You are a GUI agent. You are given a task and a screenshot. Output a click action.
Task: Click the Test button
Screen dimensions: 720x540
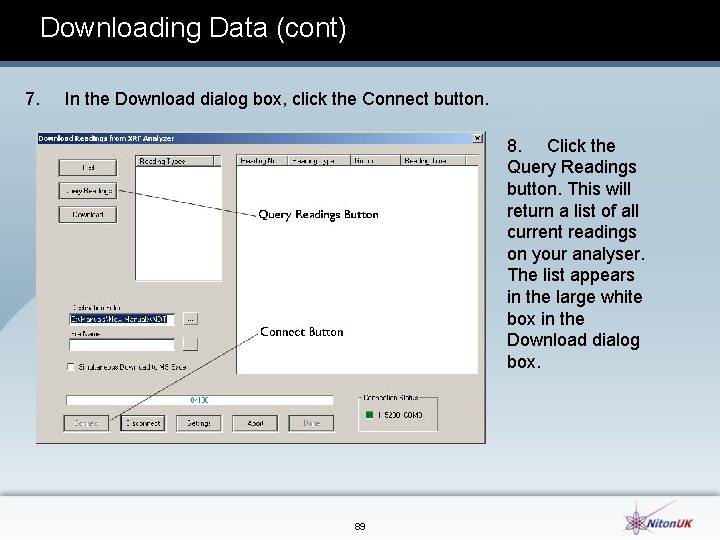tap(88, 168)
